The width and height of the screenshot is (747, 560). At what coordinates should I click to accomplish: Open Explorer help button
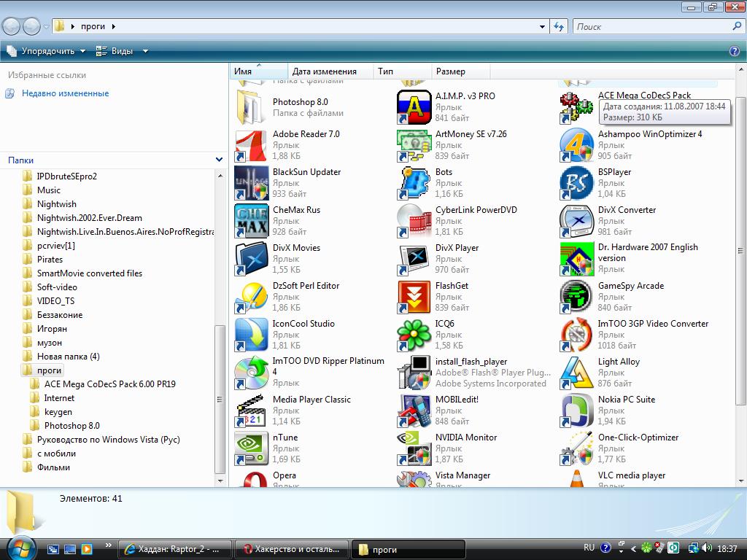click(735, 51)
